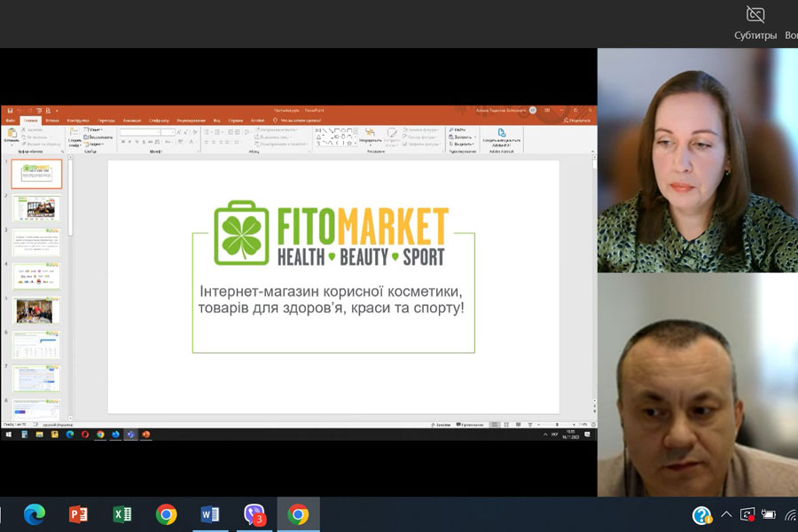Click the FITOMARKET logo on the slide
This screenshot has height=532, width=798.
(332, 233)
